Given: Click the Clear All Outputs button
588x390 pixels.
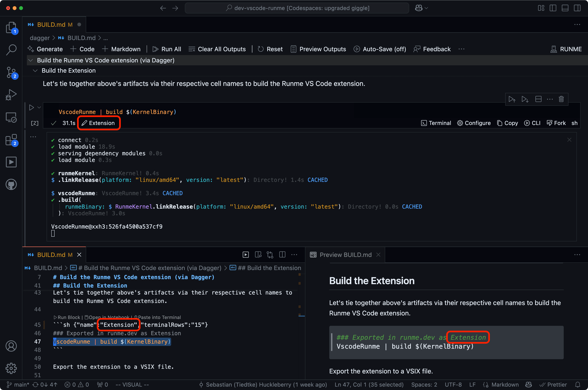Looking at the screenshot, I should (x=217, y=49).
